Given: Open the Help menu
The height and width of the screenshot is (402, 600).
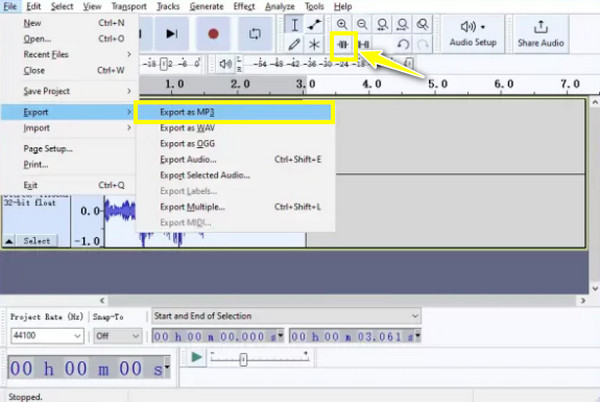Looking at the screenshot, I should tap(343, 7).
